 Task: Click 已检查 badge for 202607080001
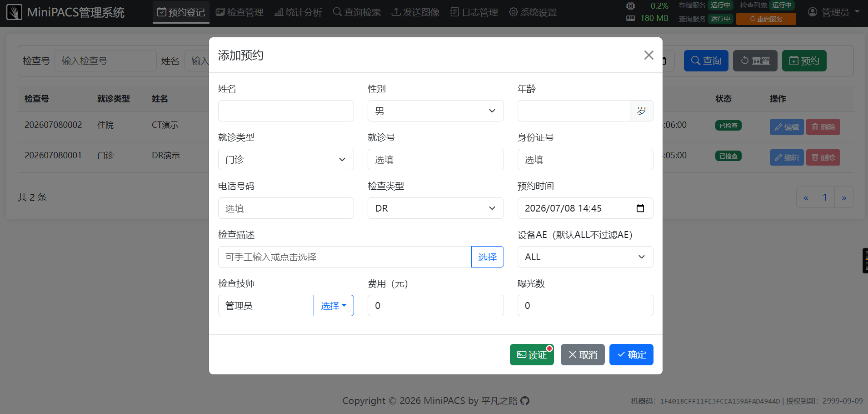pyautogui.click(x=728, y=156)
